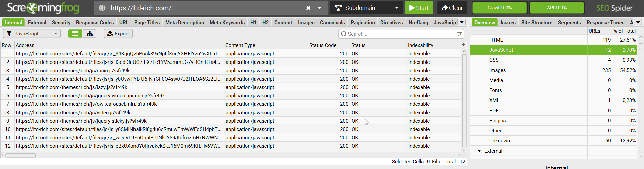Switch to the External tab

coord(37,22)
